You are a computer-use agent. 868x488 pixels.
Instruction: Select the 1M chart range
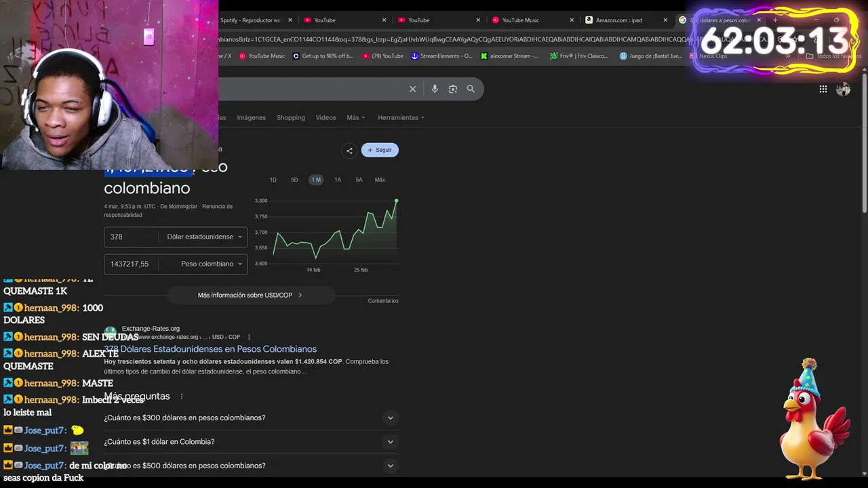316,180
